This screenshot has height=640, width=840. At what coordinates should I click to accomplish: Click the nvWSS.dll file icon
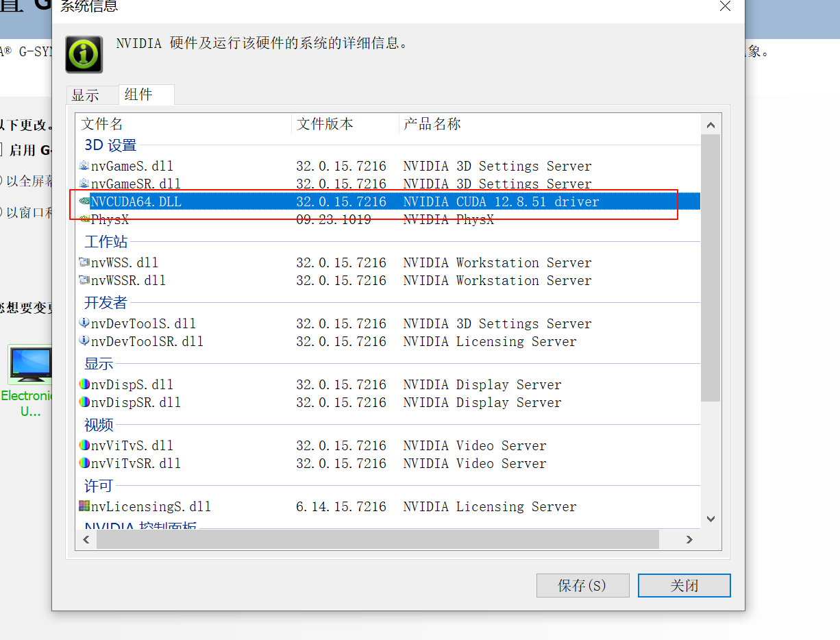click(x=84, y=262)
